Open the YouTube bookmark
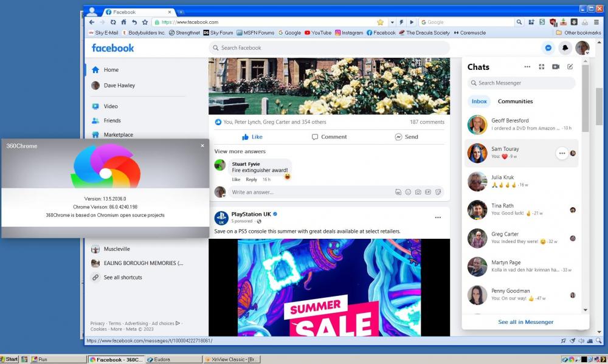Viewport: 608px width, 364px height. 318,33
